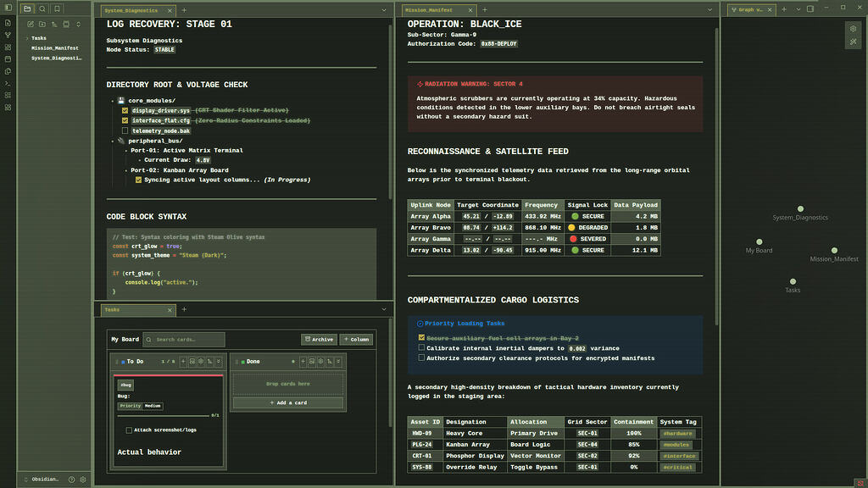Check Authorize secondary clearance protocols task
This screenshot has width=868, height=488.
tap(421, 358)
